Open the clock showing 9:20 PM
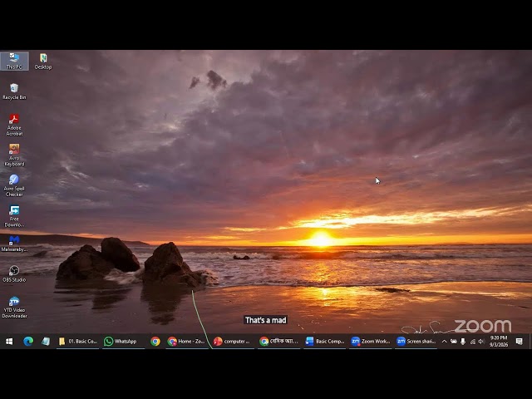 point(499,342)
